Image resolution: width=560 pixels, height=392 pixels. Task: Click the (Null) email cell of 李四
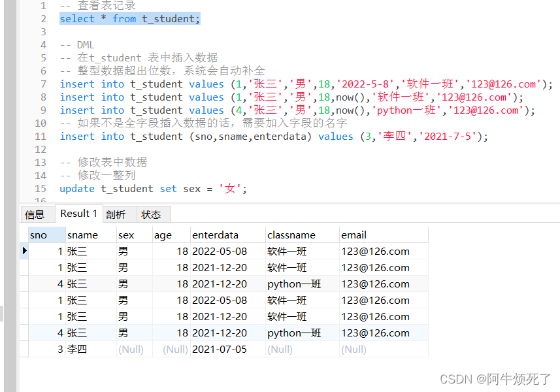coord(384,349)
